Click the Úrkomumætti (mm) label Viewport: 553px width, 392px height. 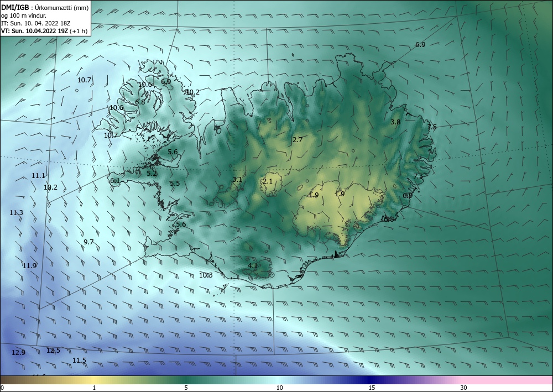(62, 8)
